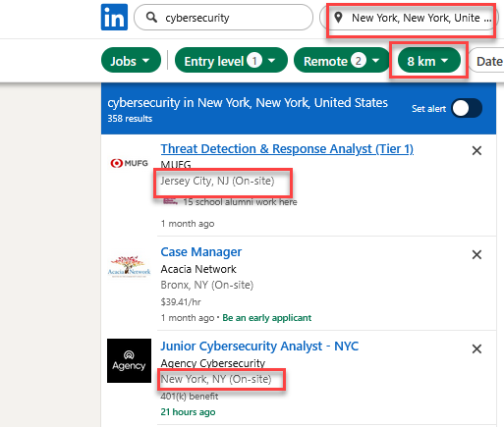The width and height of the screenshot is (504, 427).
Task: Click the school alumni icon
Action: tap(170, 201)
